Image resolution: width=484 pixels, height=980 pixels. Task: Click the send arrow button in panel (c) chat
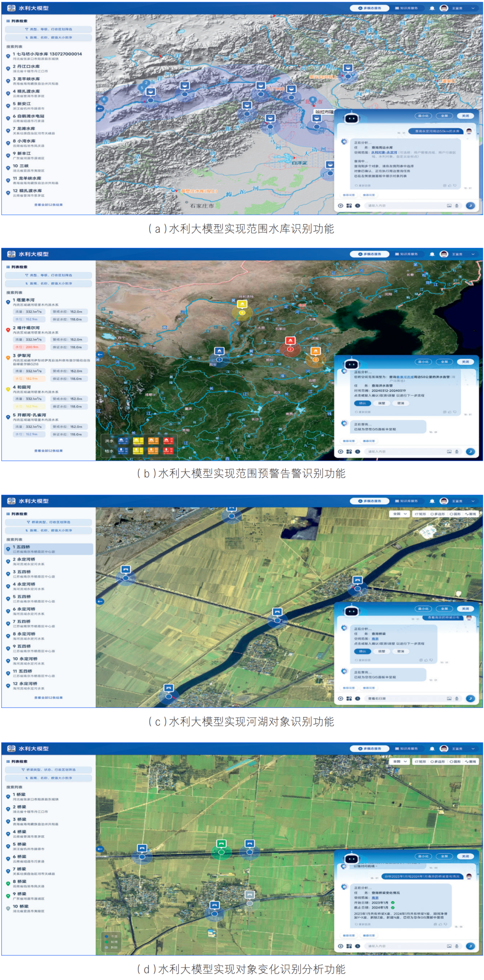(470, 698)
